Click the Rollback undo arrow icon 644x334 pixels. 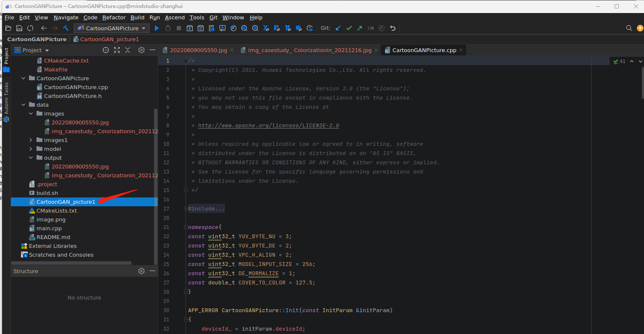point(393,28)
